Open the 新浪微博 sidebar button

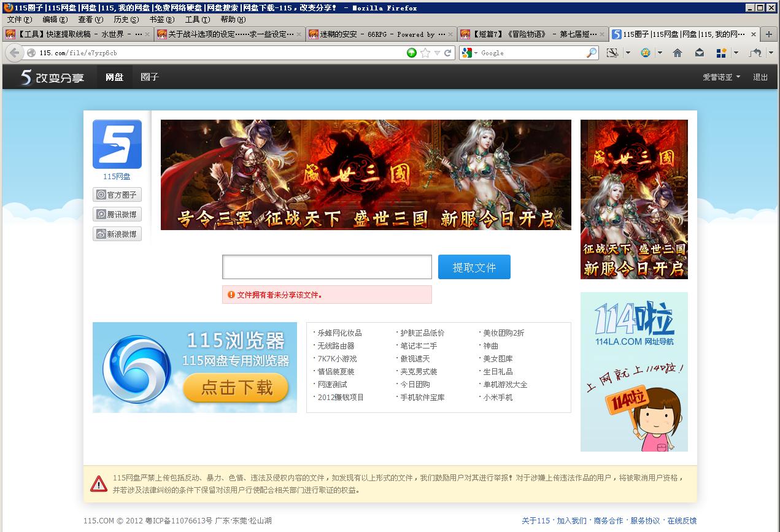(117, 234)
